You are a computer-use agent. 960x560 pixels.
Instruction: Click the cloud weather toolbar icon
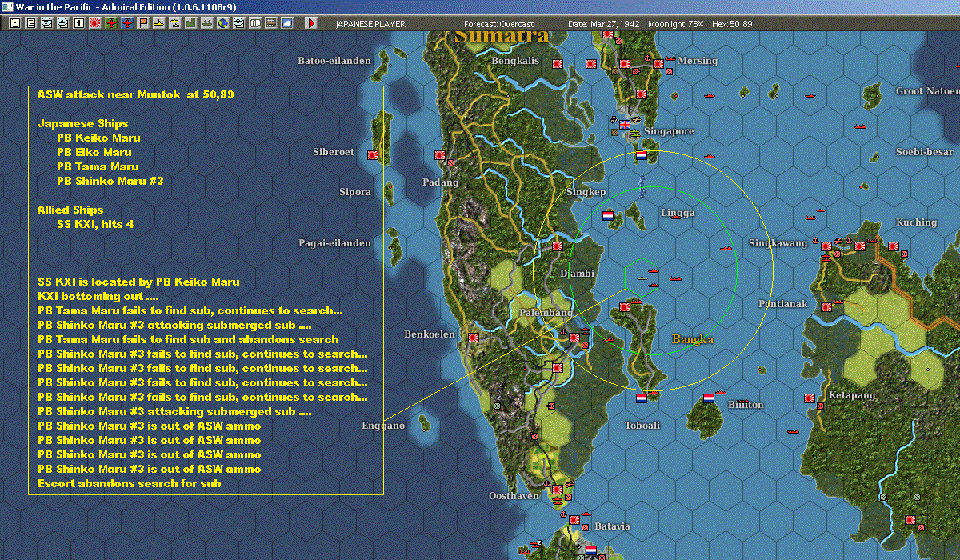(x=287, y=23)
